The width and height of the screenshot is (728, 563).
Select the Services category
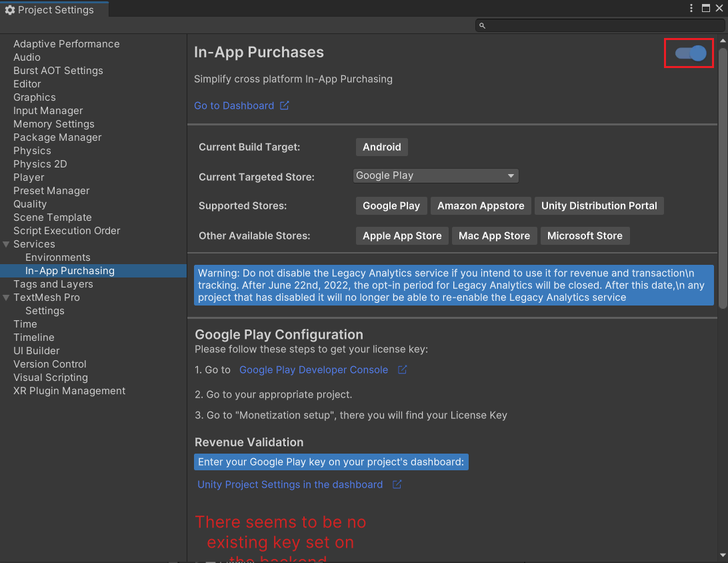click(x=34, y=244)
